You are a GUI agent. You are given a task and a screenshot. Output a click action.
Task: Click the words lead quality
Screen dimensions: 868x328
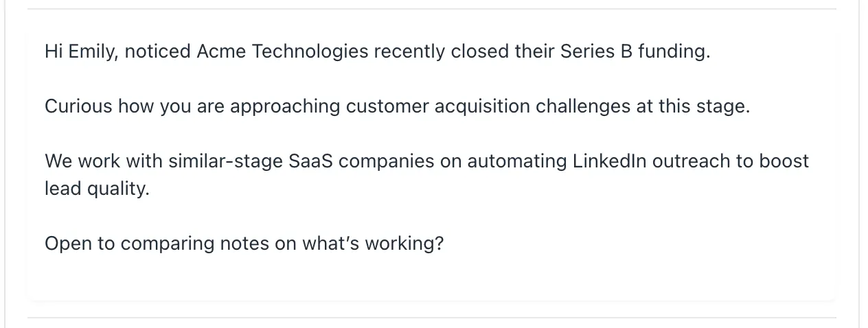pos(96,189)
